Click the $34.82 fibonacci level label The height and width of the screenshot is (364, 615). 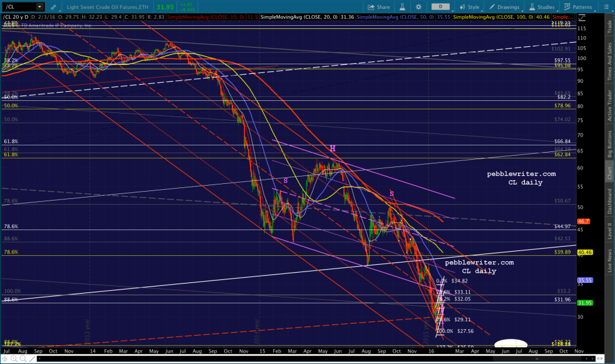(x=459, y=281)
